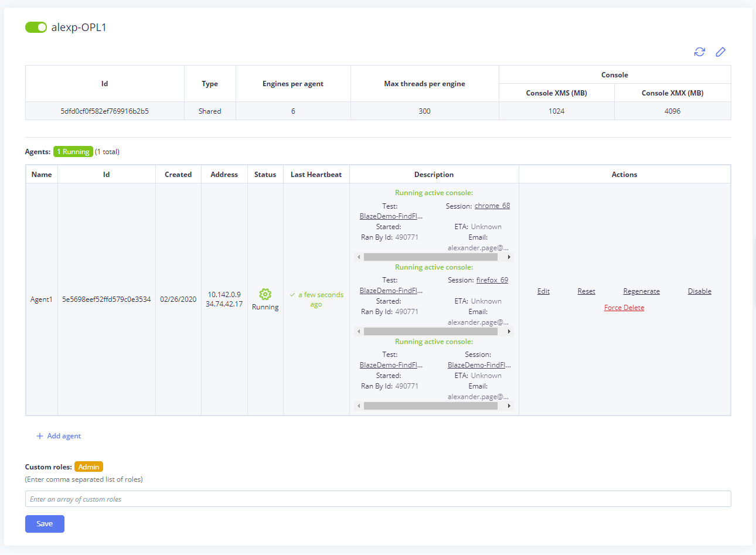Click the Admin custom role tag
The width and height of the screenshot is (756, 555).
(x=88, y=467)
